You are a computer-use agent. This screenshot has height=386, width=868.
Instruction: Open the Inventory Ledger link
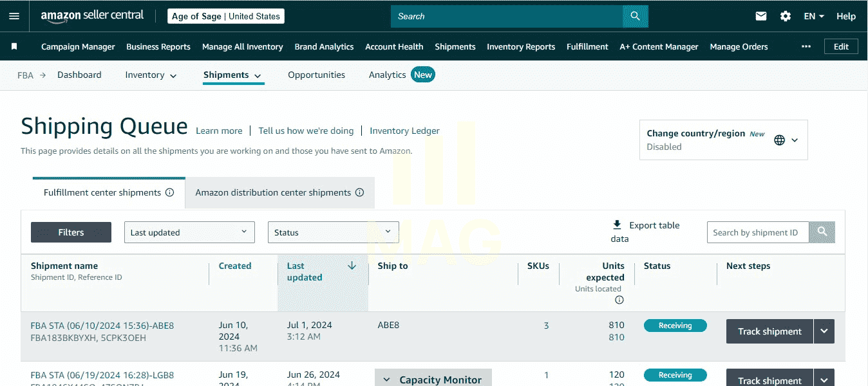click(x=404, y=131)
